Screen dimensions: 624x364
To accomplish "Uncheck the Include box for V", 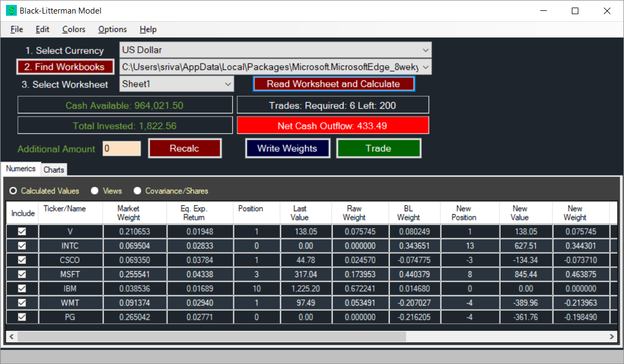I will pyautogui.click(x=22, y=231).
